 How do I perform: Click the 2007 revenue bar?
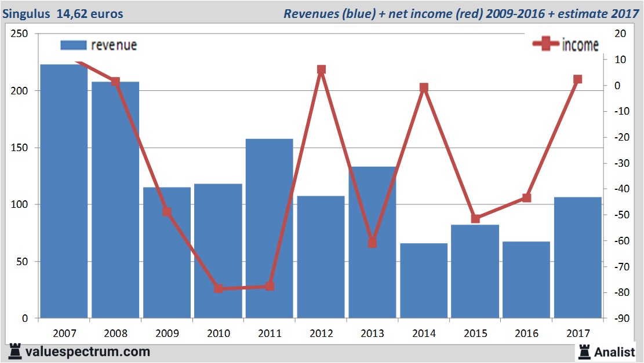tap(64, 191)
